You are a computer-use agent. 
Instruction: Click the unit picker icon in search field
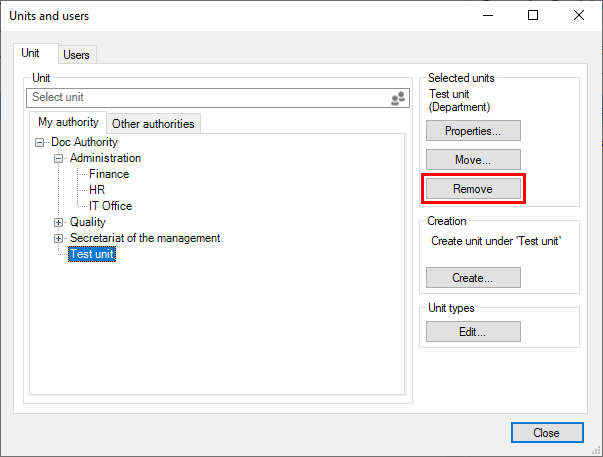(x=398, y=98)
